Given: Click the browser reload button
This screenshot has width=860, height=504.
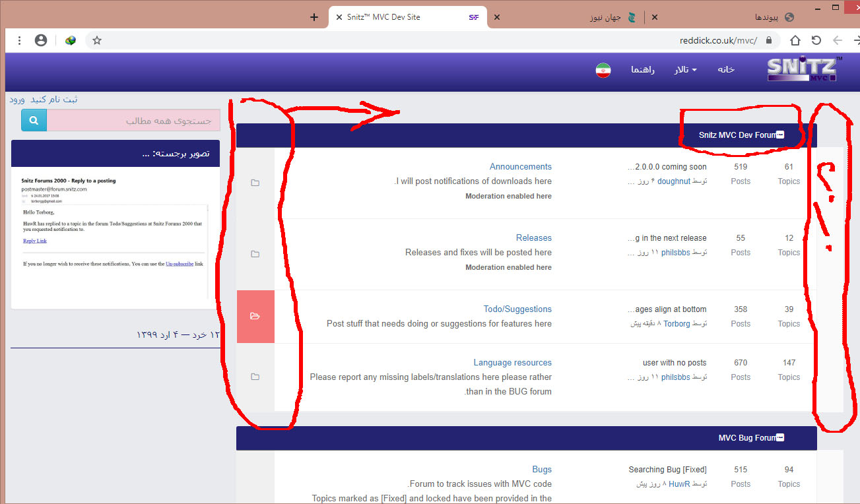Looking at the screenshot, I should 816,40.
